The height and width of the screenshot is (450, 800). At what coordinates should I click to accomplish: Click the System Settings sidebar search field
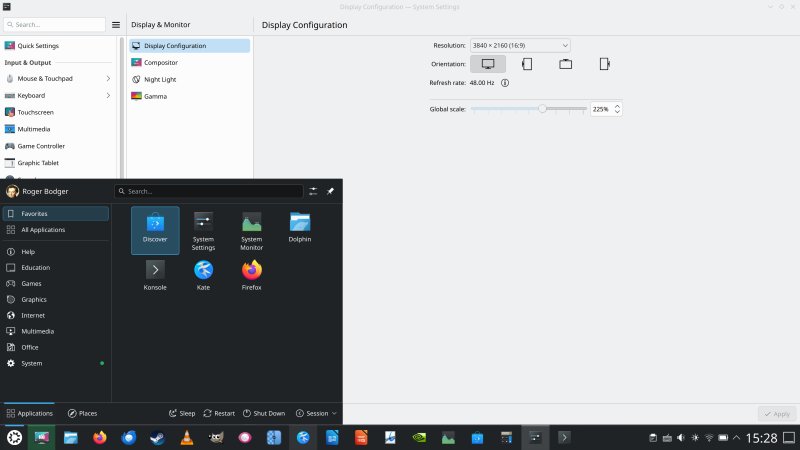tap(55, 24)
